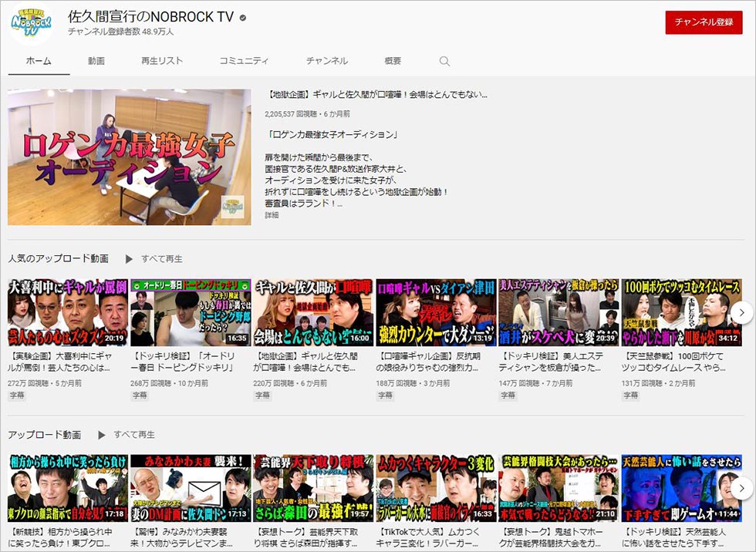The image size is (756, 552).
Task: Open thumbnail of 21:10 芸能界格闘技大会 video
Action: point(559,489)
